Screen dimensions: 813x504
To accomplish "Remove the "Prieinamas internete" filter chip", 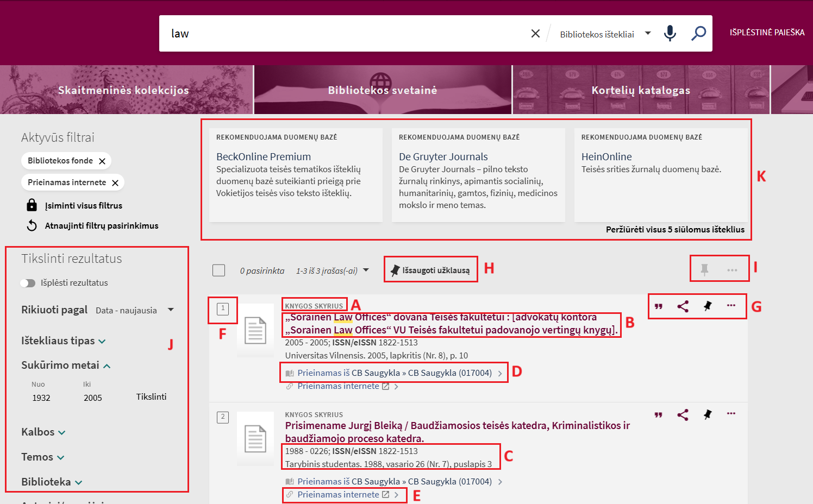I will pos(115,182).
